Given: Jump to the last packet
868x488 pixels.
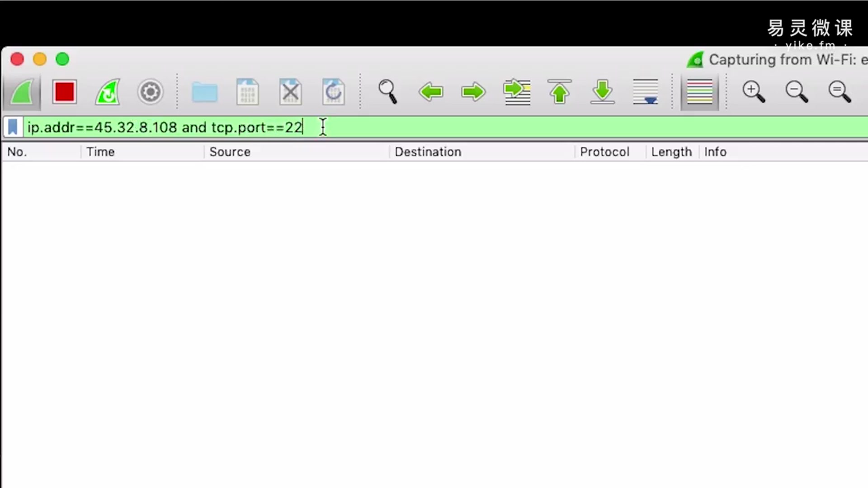Looking at the screenshot, I should (602, 92).
